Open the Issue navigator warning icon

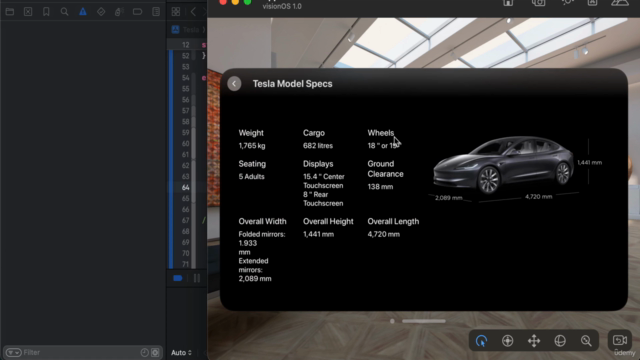coord(83,11)
